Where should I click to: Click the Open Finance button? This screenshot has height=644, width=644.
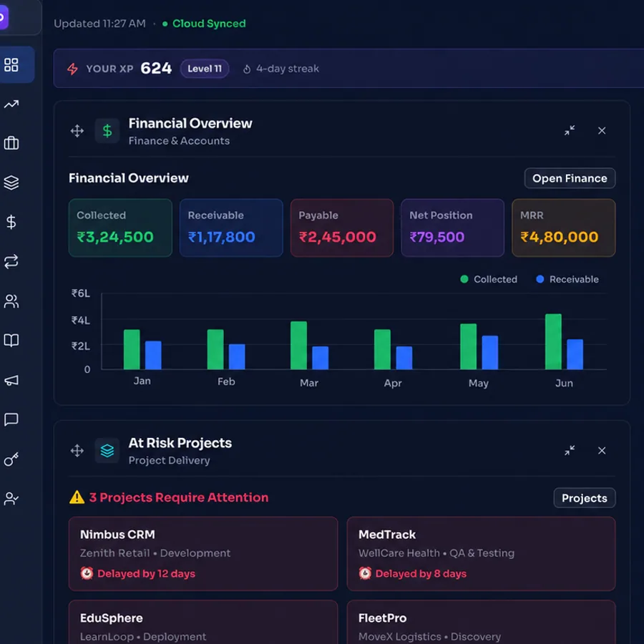tap(570, 178)
